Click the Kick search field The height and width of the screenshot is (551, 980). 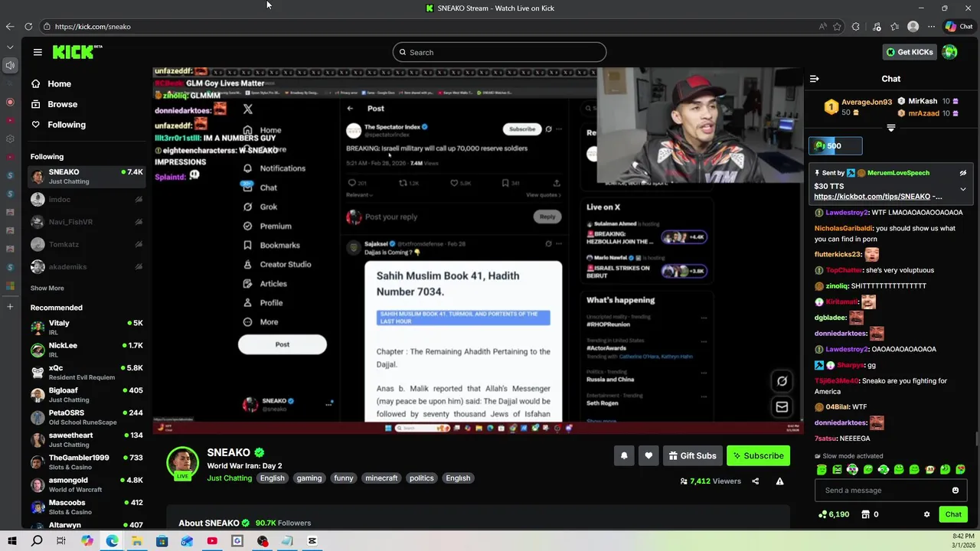[499, 52]
